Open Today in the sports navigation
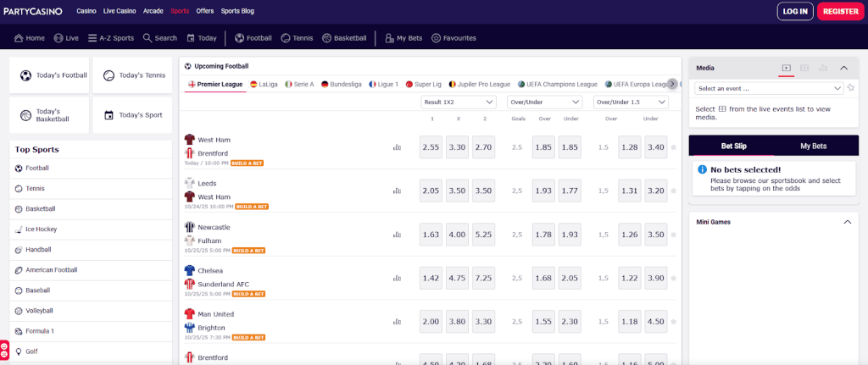The image size is (868, 365). coord(202,38)
